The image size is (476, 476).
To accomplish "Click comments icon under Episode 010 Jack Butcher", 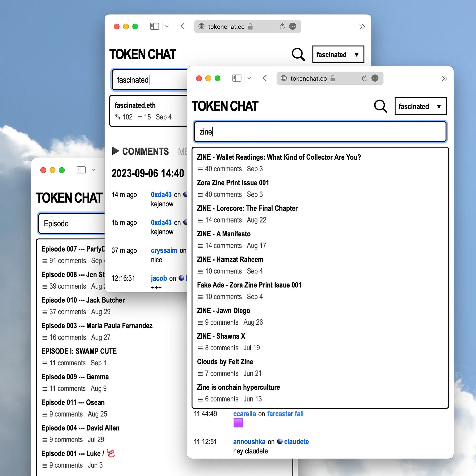I will coord(45,312).
